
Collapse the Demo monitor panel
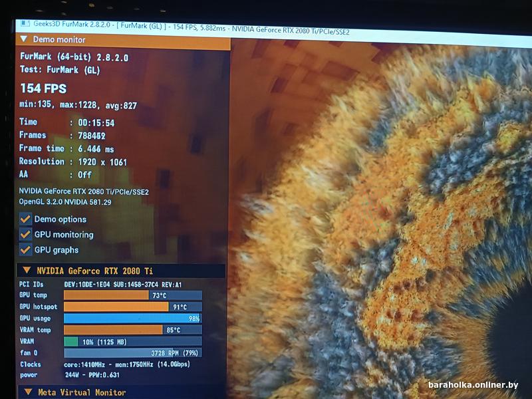click(24, 40)
